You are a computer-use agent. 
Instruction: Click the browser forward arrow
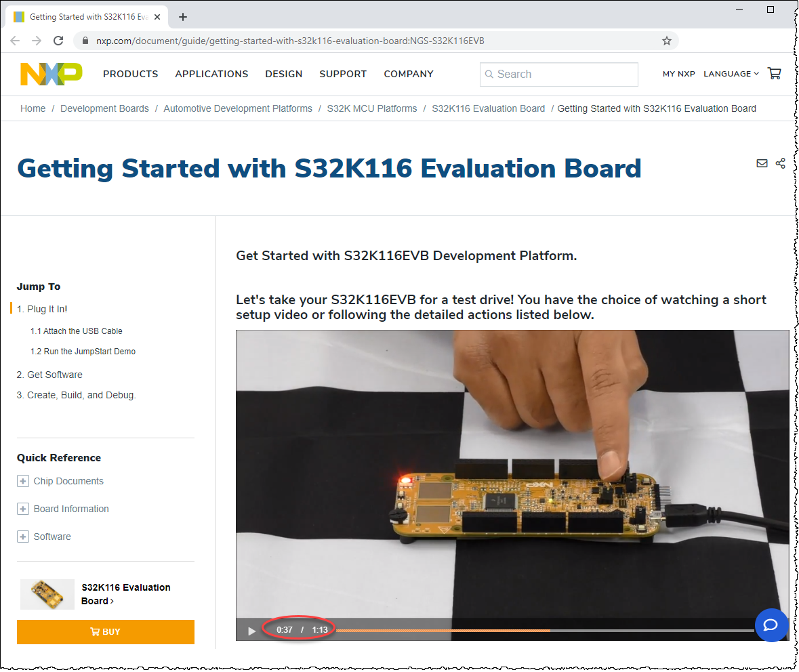coord(37,41)
